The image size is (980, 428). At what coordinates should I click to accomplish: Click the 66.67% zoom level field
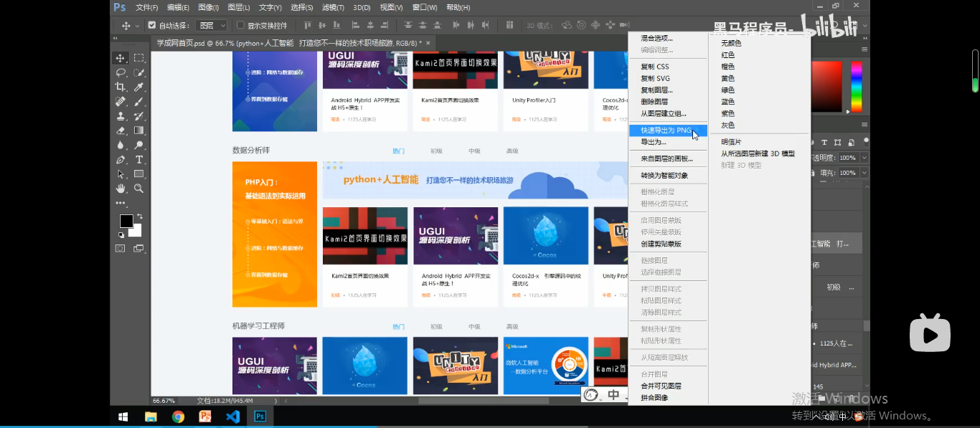click(x=164, y=401)
